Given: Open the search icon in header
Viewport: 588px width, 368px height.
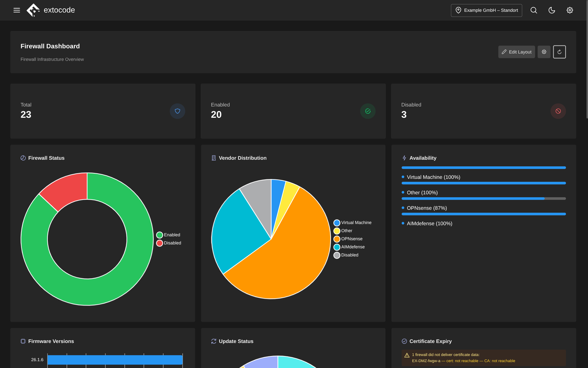Looking at the screenshot, I should [x=534, y=10].
